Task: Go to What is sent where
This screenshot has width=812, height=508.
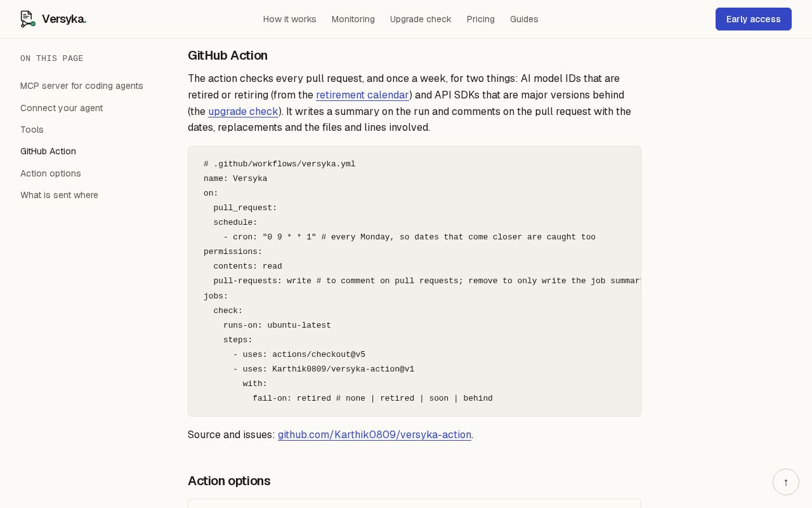Action: (x=59, y=195)
